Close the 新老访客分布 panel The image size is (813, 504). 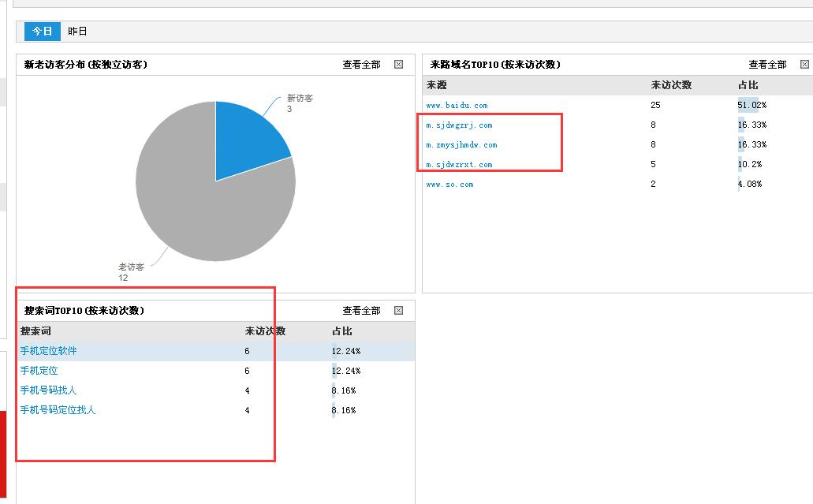(398, 65)
